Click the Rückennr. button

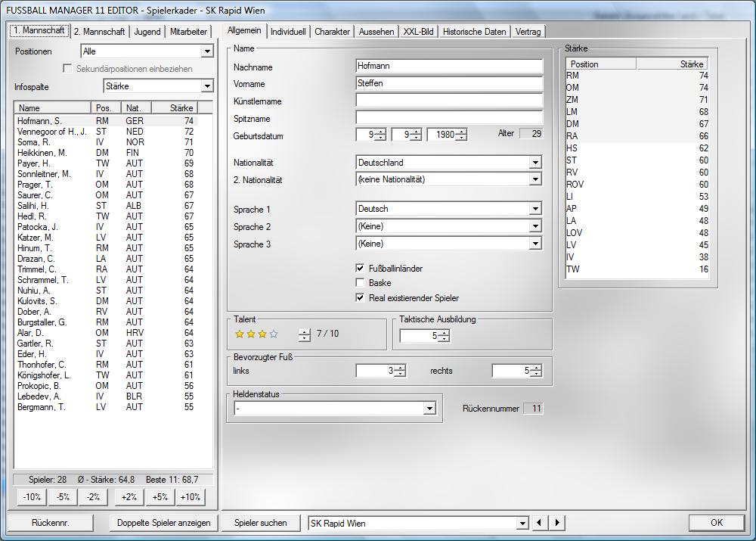coord(51,523)
